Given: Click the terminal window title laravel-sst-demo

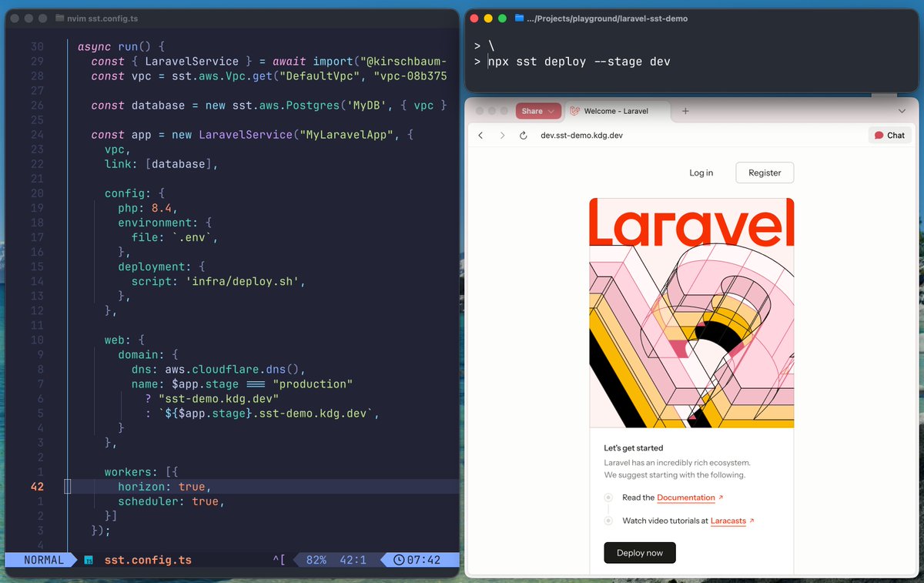Looking at the screenshot, I should coord(607,18).
